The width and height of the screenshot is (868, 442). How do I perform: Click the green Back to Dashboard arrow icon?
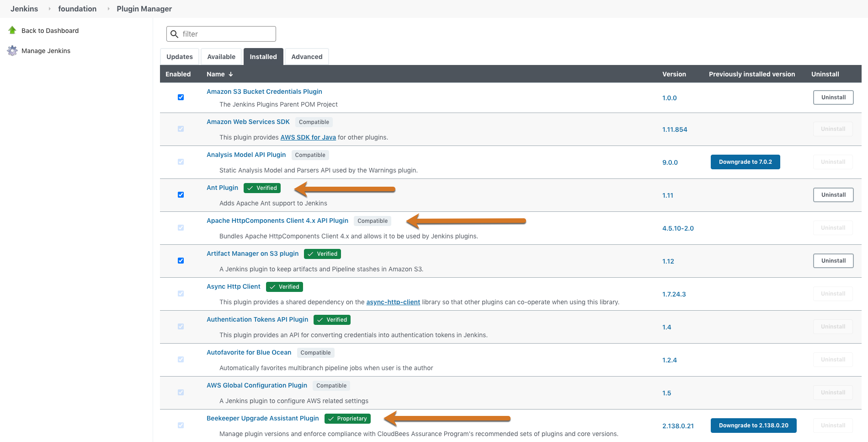(12, 30)
